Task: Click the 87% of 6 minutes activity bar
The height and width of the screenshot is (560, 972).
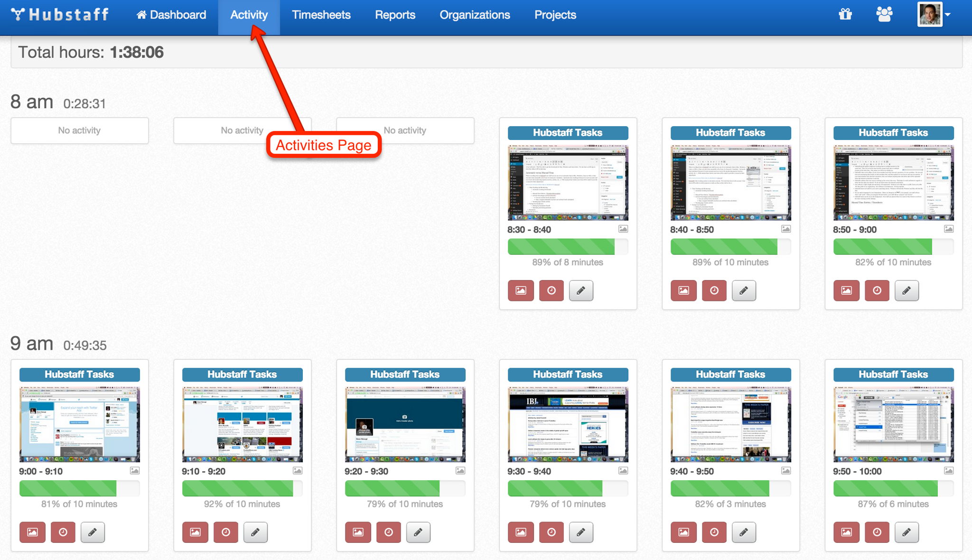Action: [893, 488]
